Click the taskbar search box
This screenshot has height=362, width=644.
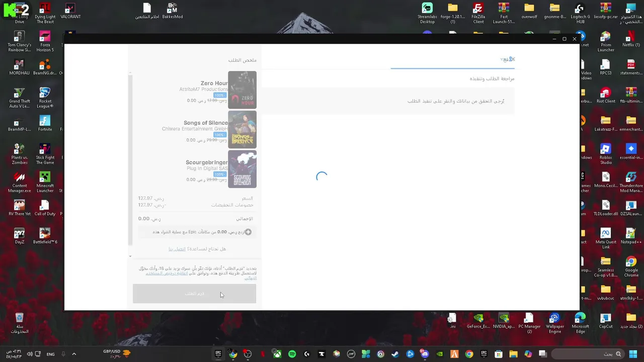pos(588,354)
